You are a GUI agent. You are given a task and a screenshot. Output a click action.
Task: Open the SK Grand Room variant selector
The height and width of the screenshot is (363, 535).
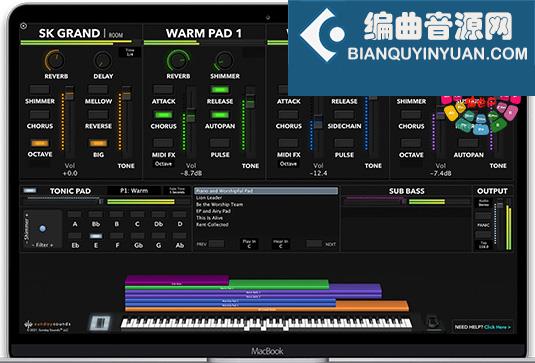[116, 34]
